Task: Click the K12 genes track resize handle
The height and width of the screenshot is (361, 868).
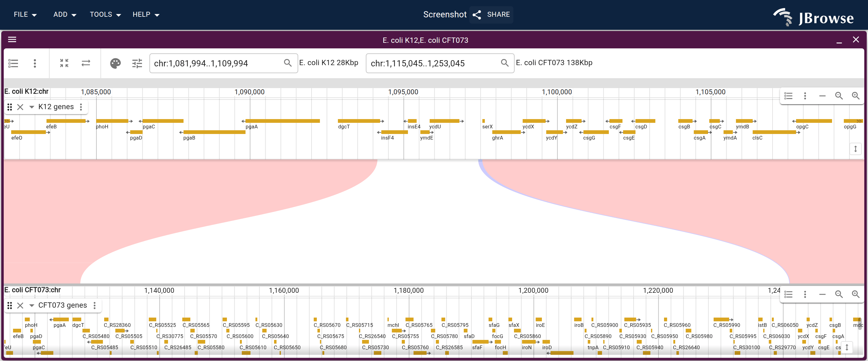Action: coord(856,149)
